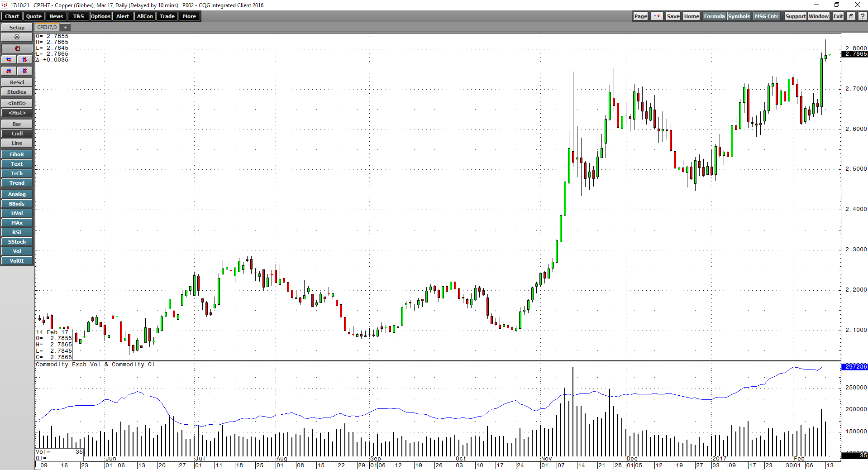
Task: Switch chart type to Line
Action: click(x=17, y=143)
